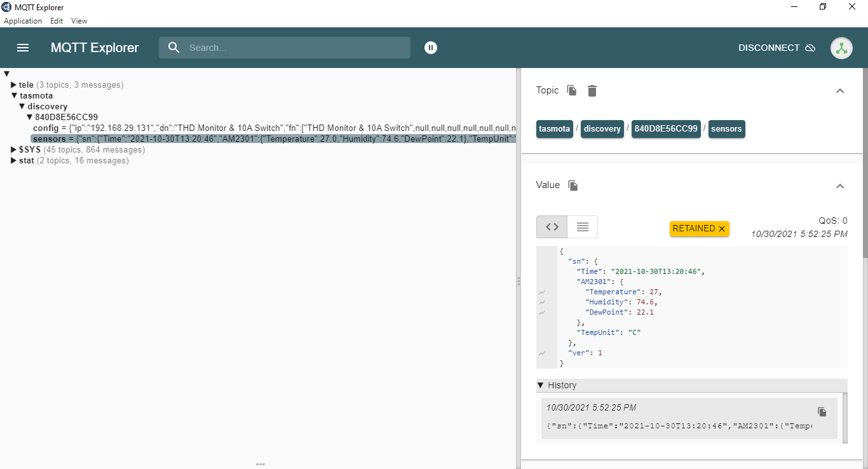
Task: Expand the $SYS topic tree node
Action: [13, 150]
